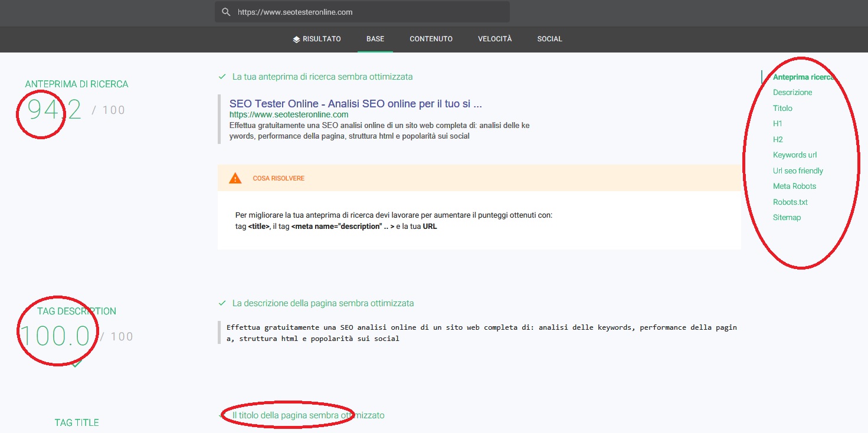868x433 pixels.
Task: Click the 94.2 search preview score
Action: 54,110
